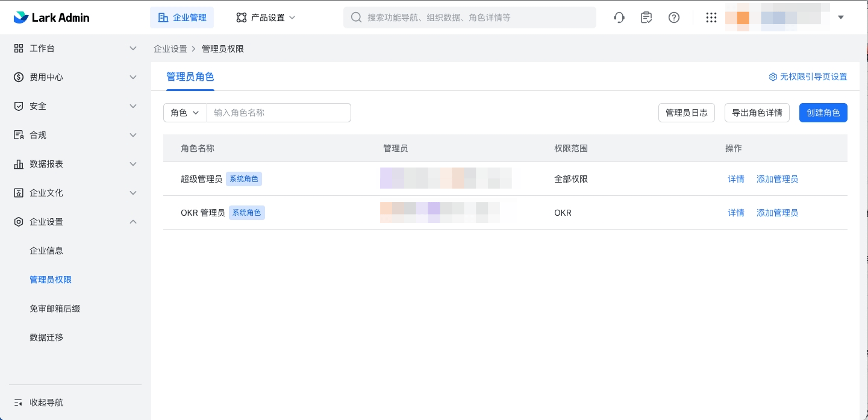
Task: Open the apps grid icon in top bar
Action: [711, 17]
